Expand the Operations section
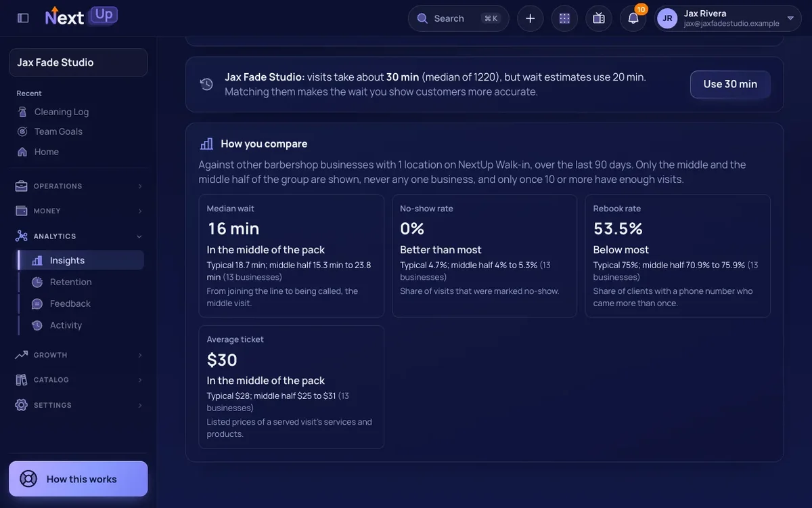812x508 pixels. (78, 186)
